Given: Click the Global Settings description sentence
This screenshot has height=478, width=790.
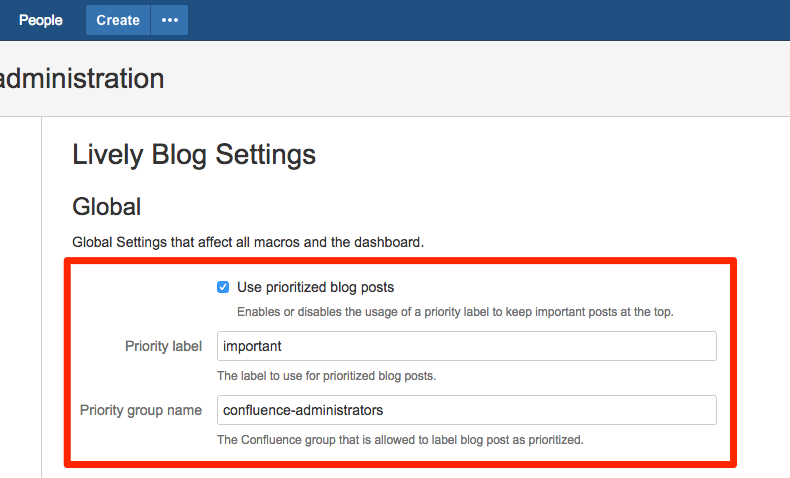Looking at the screenshot, I should (248, 241).
